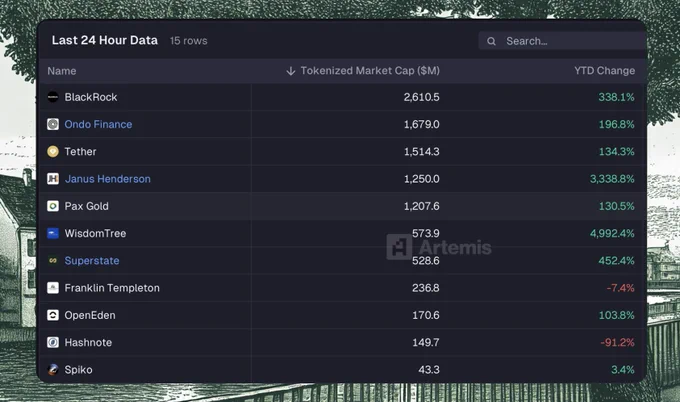Click the Janus Henderson logo icon
Image resolution: width=680 pixels, height=402 pixels.
pyautogui.click(x=53, y=179)
